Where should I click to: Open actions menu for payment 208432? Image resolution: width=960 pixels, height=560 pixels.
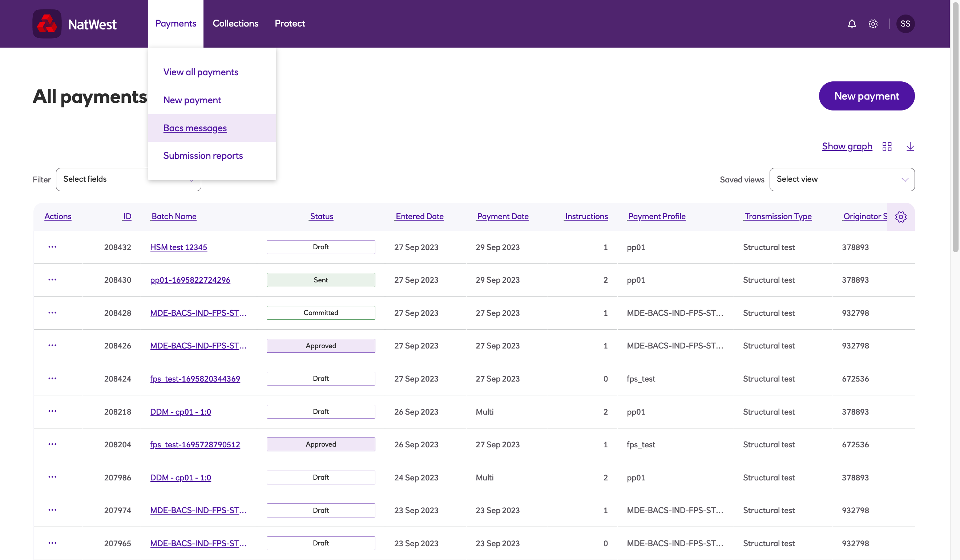[x=53, y=247]
